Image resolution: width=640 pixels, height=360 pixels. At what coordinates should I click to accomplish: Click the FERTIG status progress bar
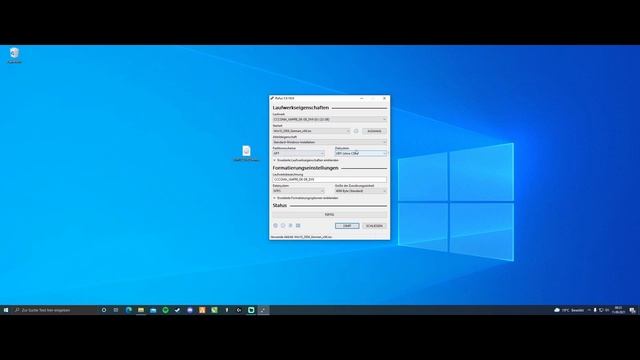click(329, 214)
